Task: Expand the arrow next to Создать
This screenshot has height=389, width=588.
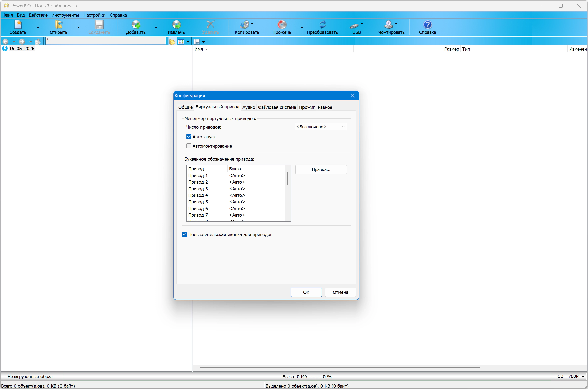Action: click(38, 27)
